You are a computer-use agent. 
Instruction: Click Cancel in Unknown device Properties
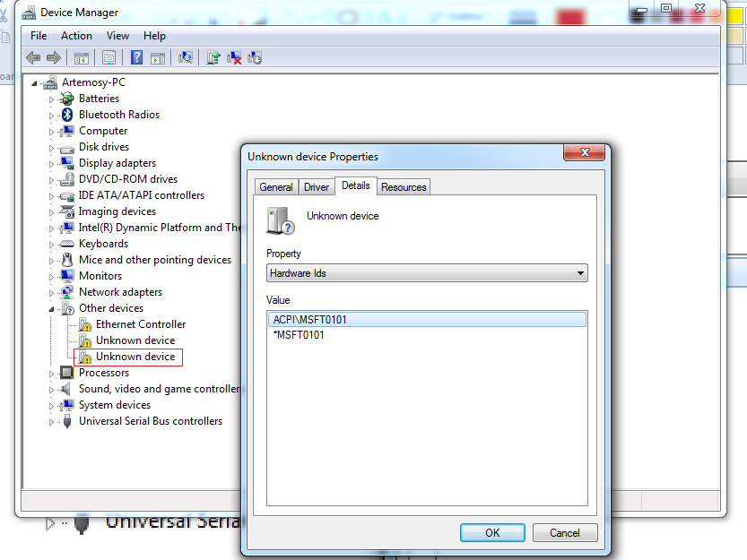coord(565,533)
